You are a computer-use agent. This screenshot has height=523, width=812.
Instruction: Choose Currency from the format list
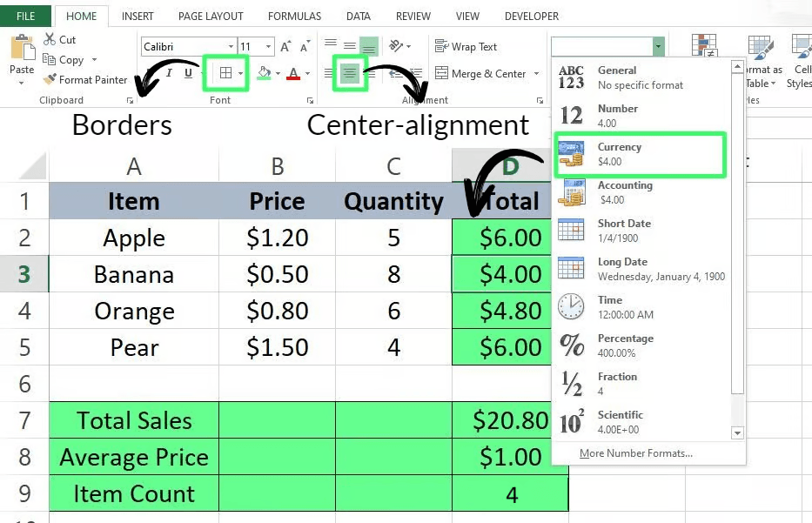[x=640, y=154]
